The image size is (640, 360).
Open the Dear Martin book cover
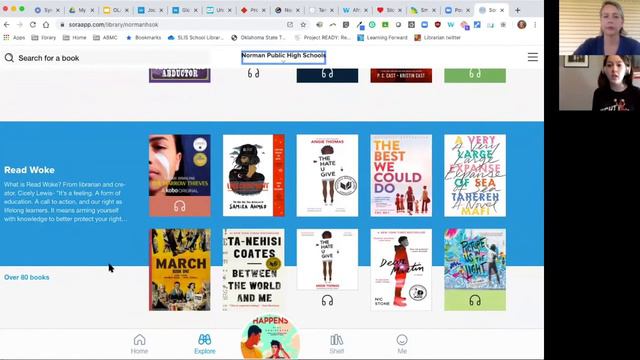click(401, 270)
